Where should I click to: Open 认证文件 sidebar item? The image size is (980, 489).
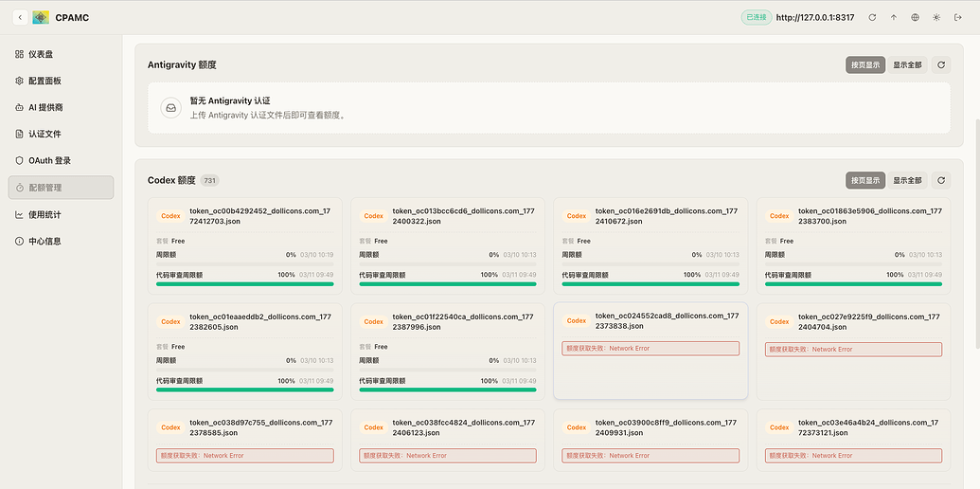[x=61, y=134]
